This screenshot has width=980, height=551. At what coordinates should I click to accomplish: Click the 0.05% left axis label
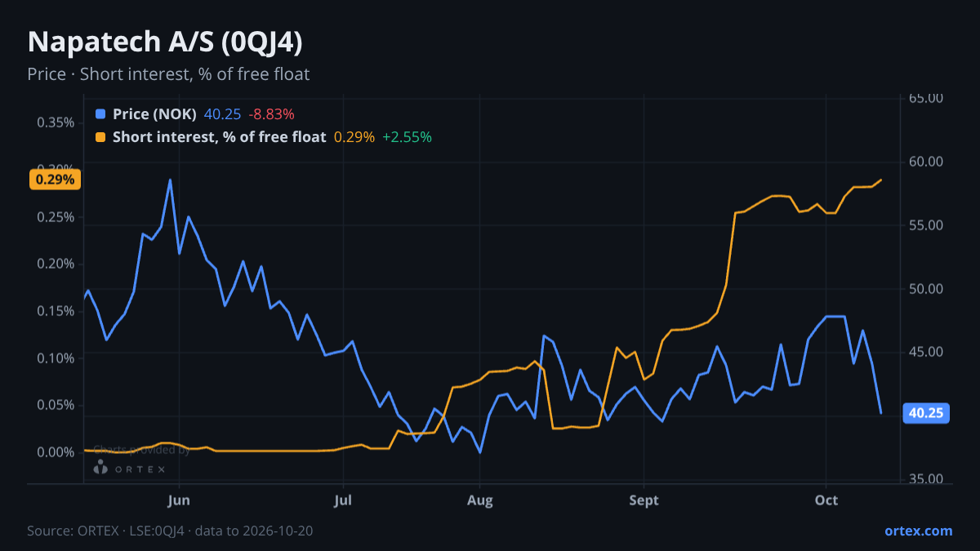click(x=56, y=405)
